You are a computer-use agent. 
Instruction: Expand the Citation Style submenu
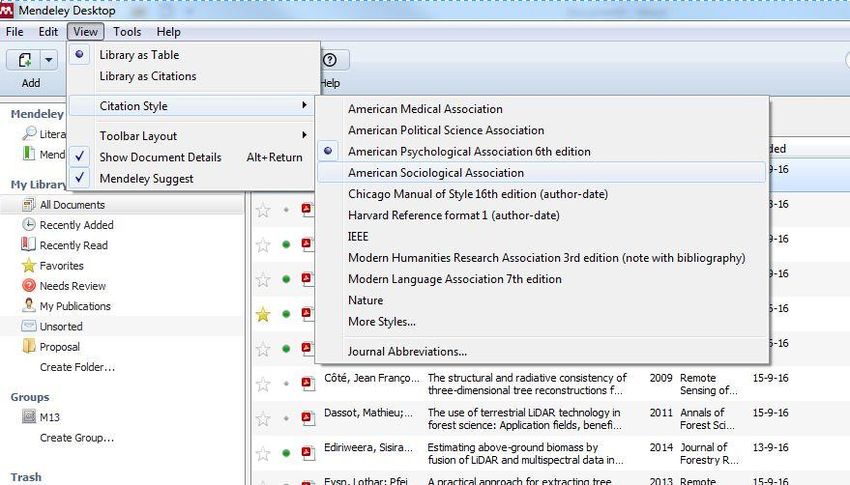192,106
